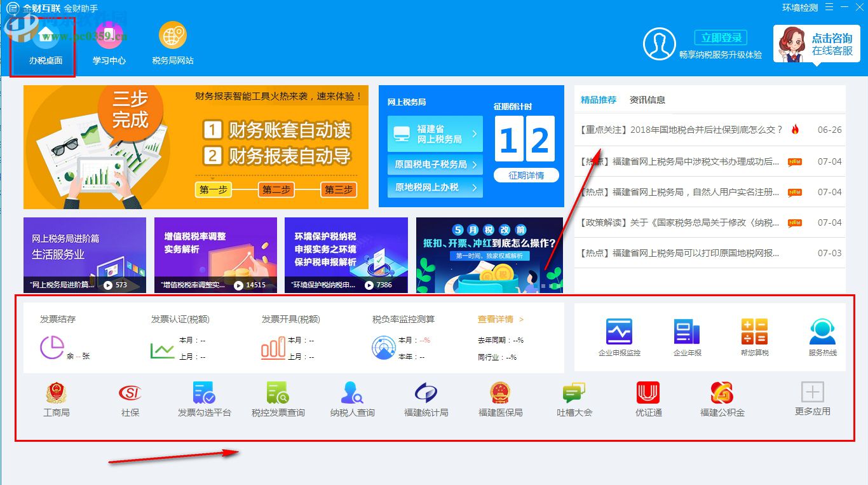The height and width of the screenshot is (485, 868).
Task: Open the 办税桌面 home icon
Action: (46, 36)
